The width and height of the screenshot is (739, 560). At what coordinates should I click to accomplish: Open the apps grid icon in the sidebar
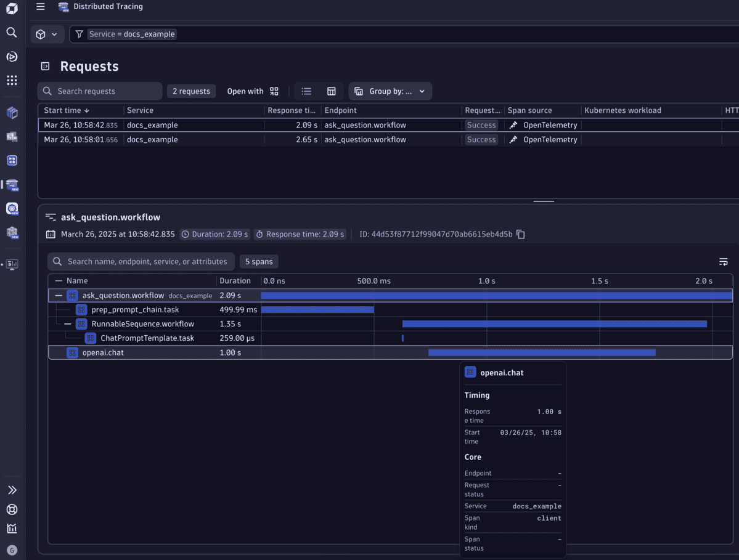(11, 80)
